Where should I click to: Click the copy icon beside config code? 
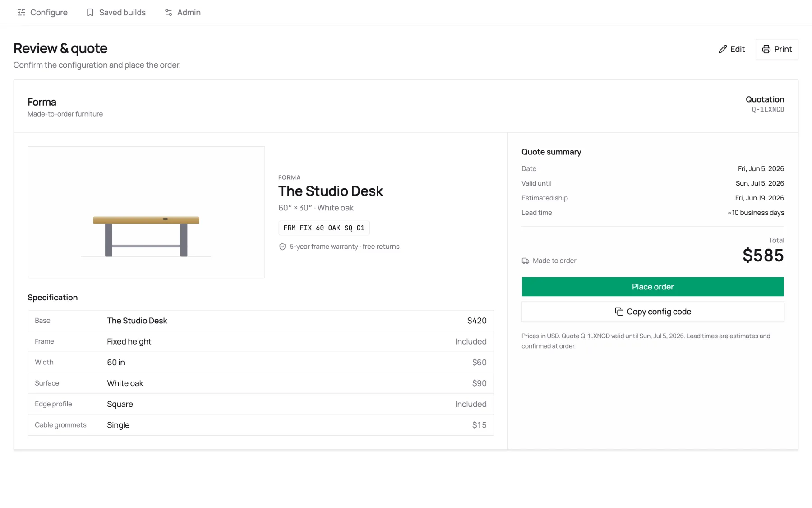(619, 312)
